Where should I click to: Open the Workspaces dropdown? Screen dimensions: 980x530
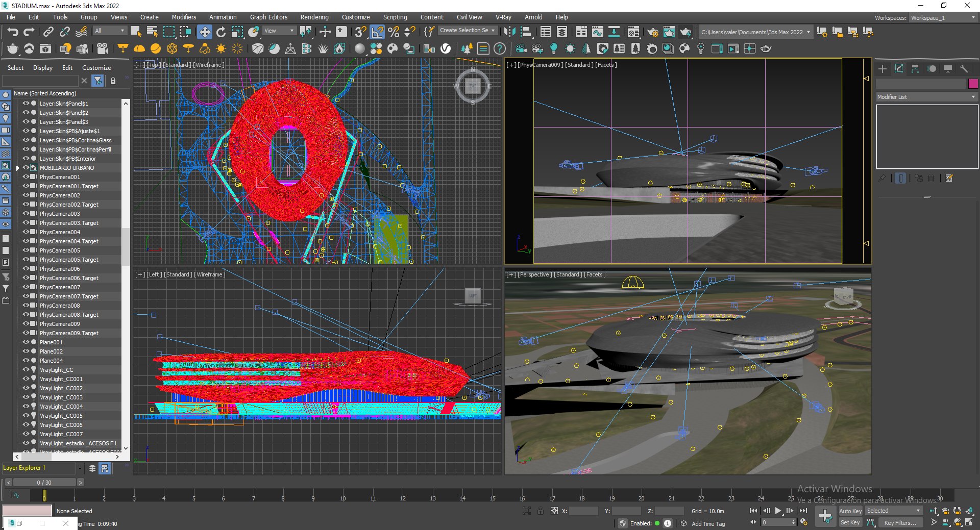943,18
